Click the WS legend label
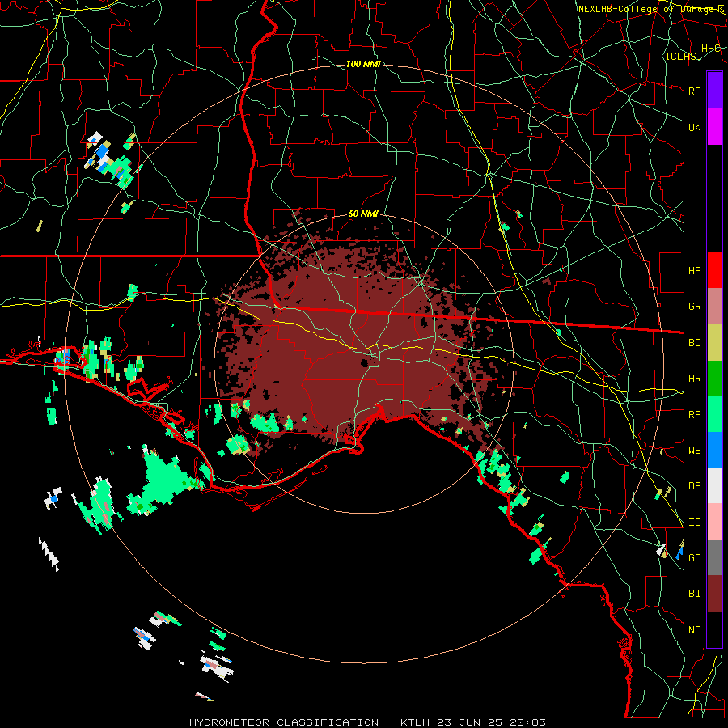The width and height of the screenshot is (728, 728). (x=695, y=450)
